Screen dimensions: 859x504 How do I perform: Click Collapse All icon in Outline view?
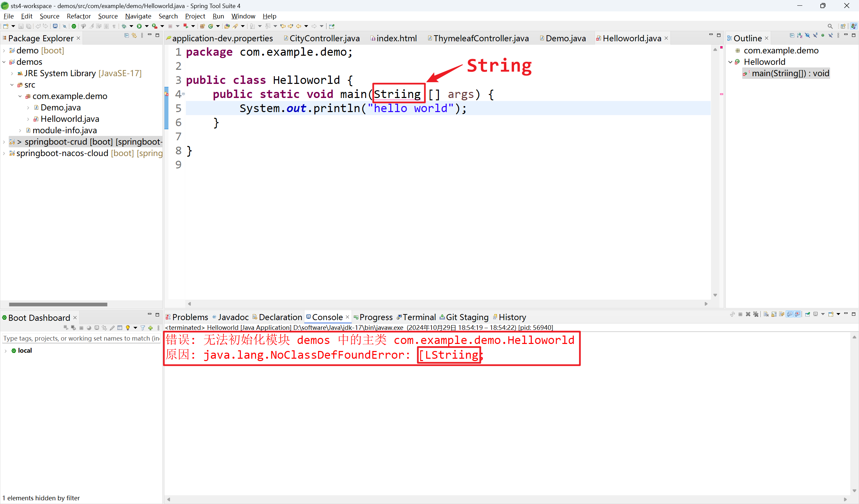coord(792,36)
